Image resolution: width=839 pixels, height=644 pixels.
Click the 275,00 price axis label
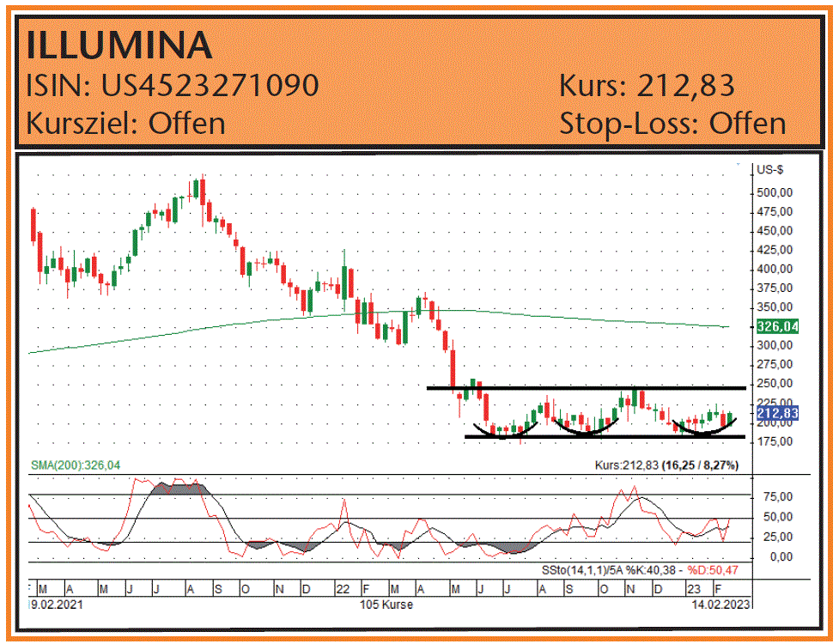point(775,365)
